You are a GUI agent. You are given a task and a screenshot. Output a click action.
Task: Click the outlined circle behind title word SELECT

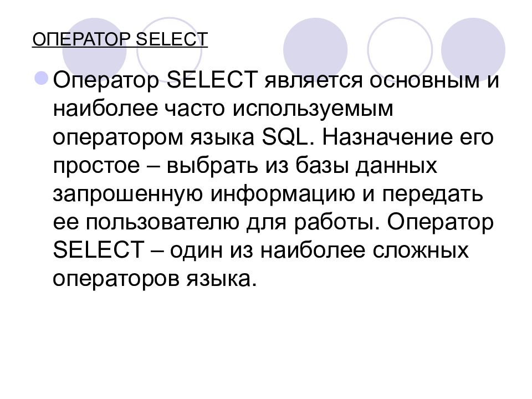point(170,50)
